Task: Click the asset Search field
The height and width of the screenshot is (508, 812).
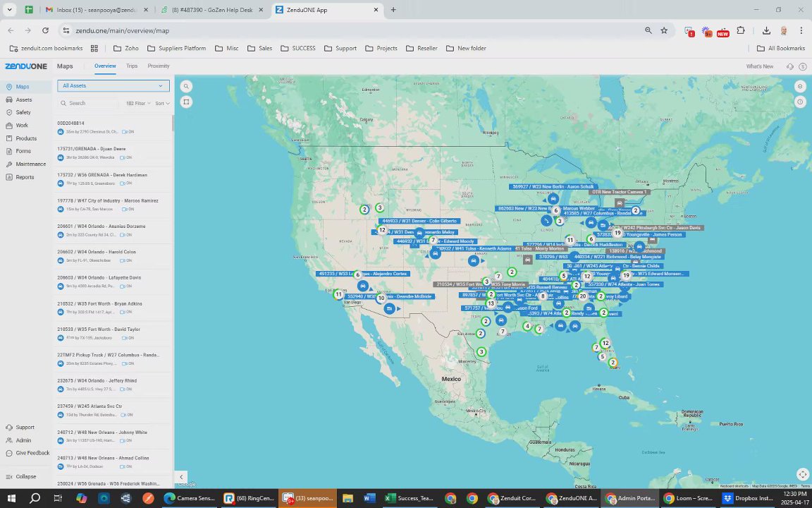Action: (x=89, y=103)
